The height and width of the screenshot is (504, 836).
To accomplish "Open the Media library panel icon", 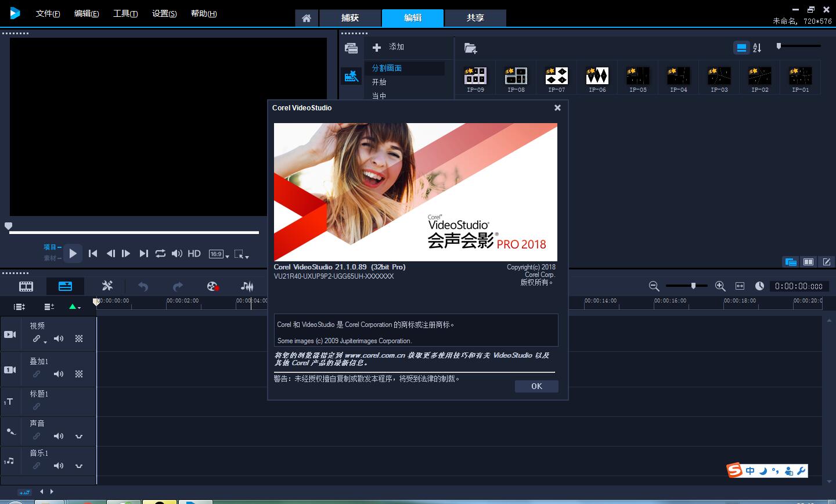I will click(x=351, y=49).
